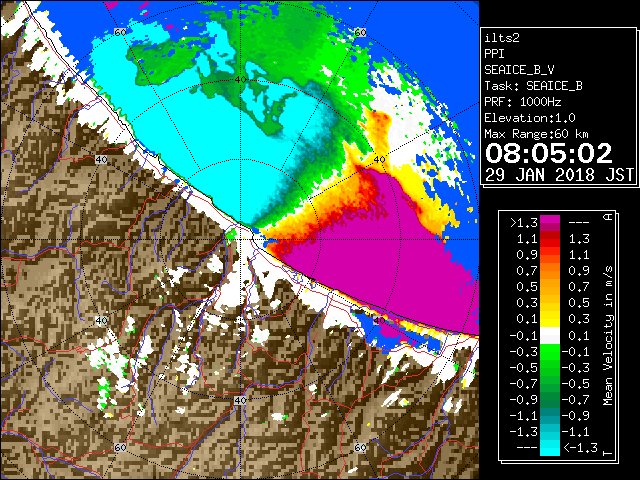Select the "29 JAN 2018 JST" date
Viewport: 640px width, 480px height.
[x=559, y=175]
